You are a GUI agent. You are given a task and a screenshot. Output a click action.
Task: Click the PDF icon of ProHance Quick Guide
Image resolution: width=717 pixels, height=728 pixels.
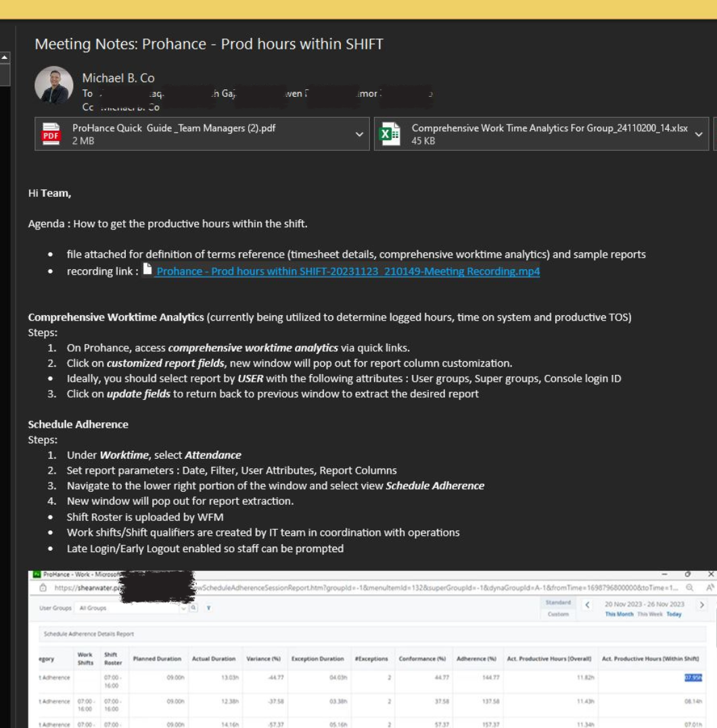click(51, 134)
